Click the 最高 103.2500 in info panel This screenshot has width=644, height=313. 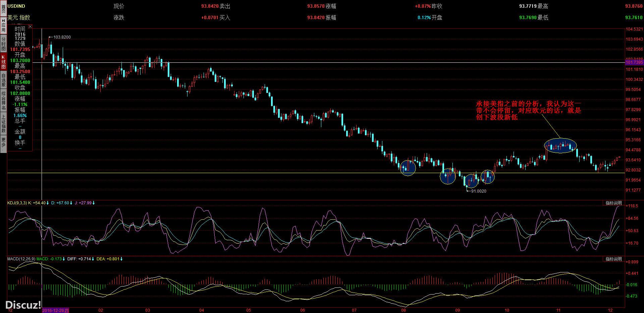pos(20,71)
